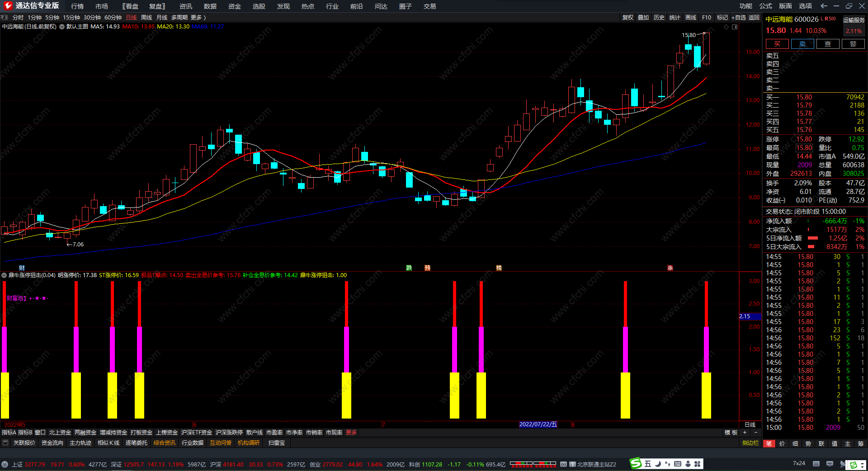
Task: Open the 默认主图 main chart dropdown arrow
Action: [62, 27]
